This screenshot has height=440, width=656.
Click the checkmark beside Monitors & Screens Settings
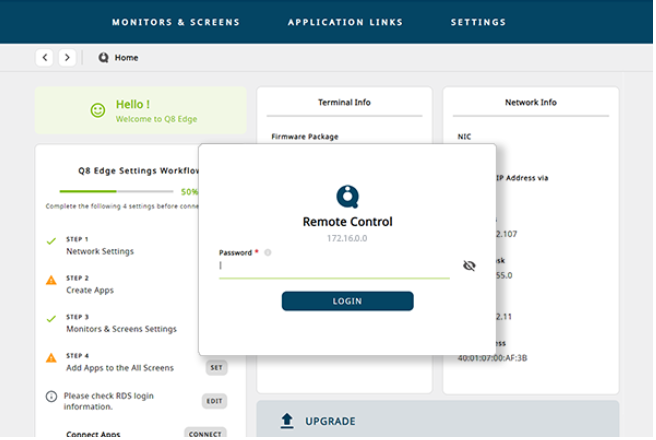click(51, 320)
